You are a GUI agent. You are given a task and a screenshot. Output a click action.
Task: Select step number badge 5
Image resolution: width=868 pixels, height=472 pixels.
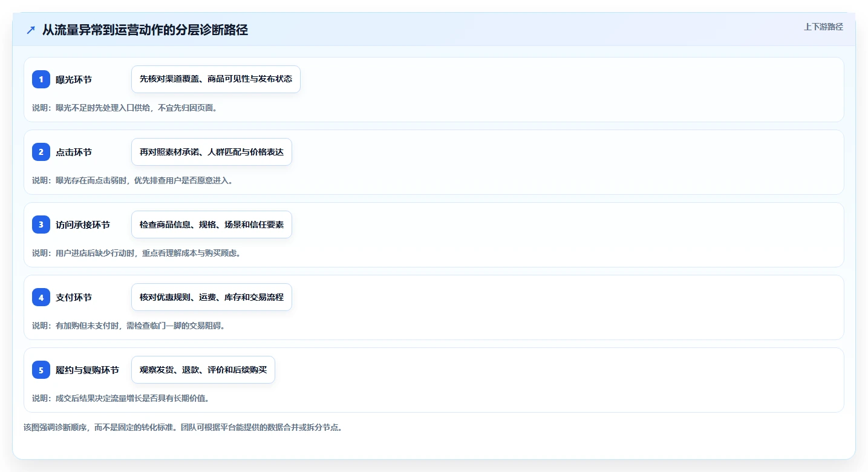41,370
